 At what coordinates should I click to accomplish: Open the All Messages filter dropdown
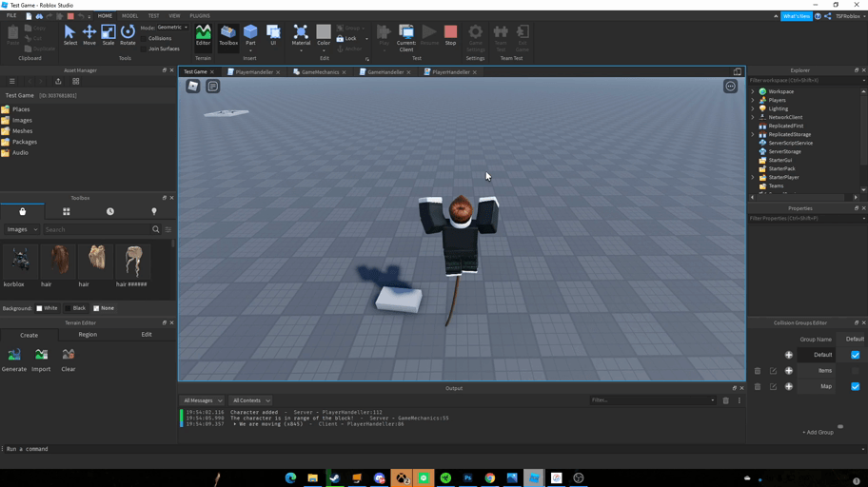pyautogui.click(x=203, y=400)
